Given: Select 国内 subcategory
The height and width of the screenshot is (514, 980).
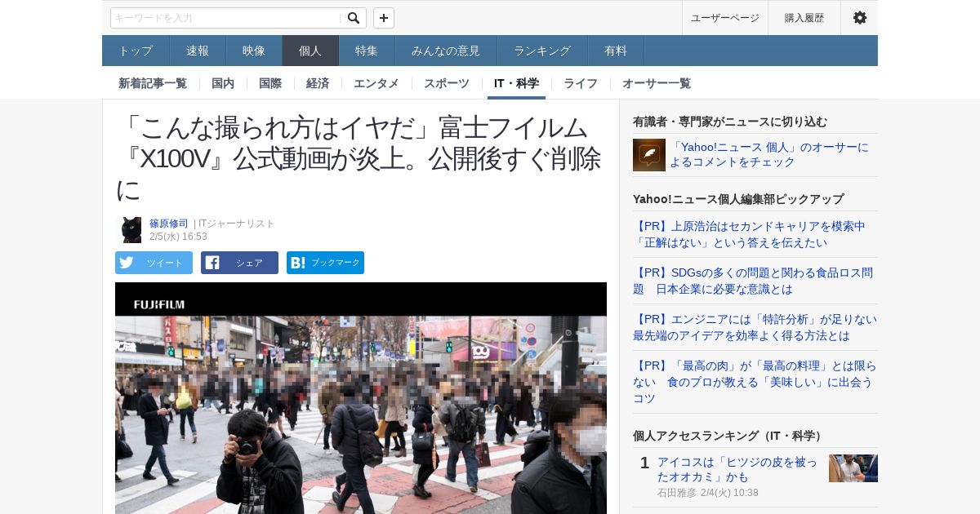Looking at the screenshot, I should tap(223, 83).
